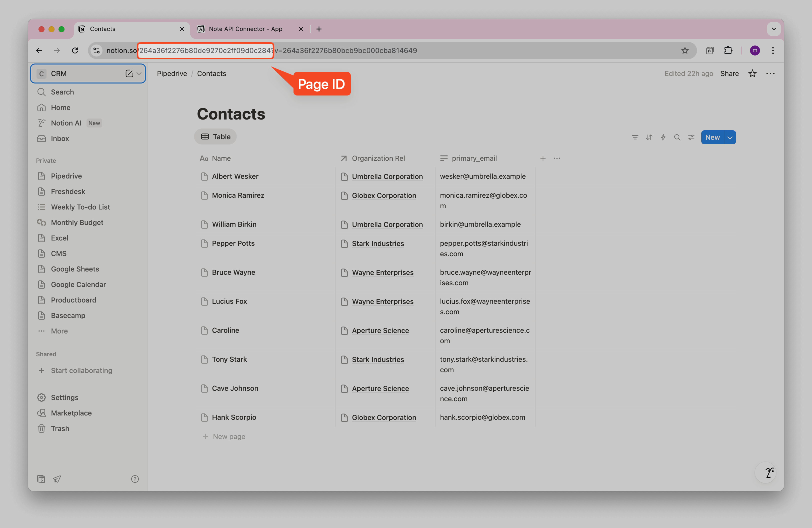Image resolution: width=812 pixels, height=528 pixels.
Task: Open the send/invite paper plane icon
Action: point(57,479)
